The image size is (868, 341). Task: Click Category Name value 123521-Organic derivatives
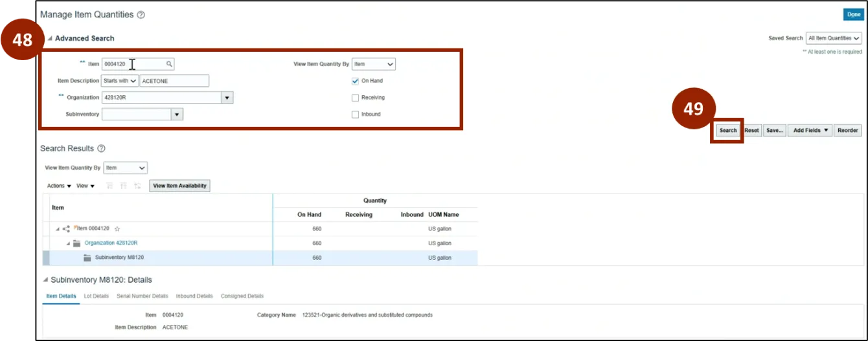click(367, 315)
